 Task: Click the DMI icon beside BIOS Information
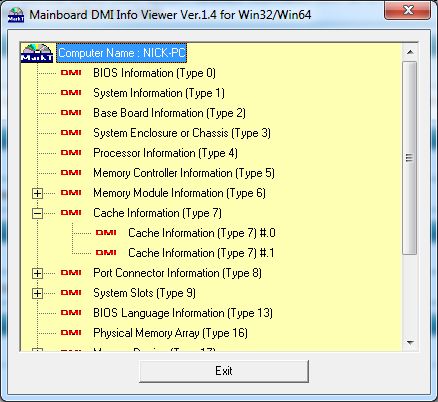coord(71,73)
